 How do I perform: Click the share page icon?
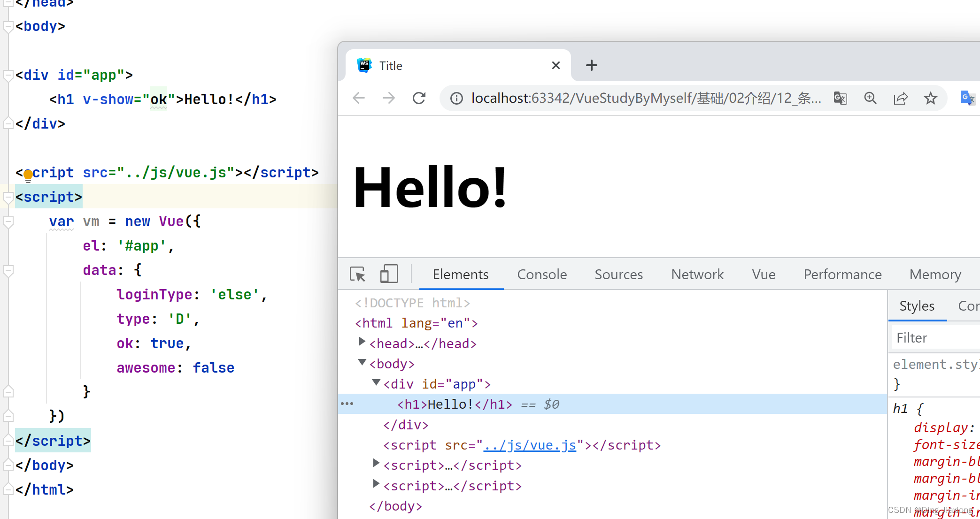click(x=901, y=98)
